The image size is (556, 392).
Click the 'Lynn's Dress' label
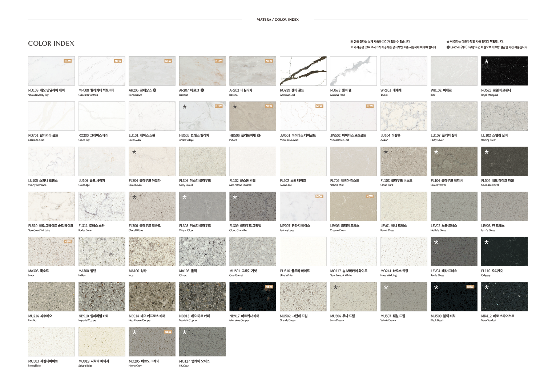tap(488, 230)
